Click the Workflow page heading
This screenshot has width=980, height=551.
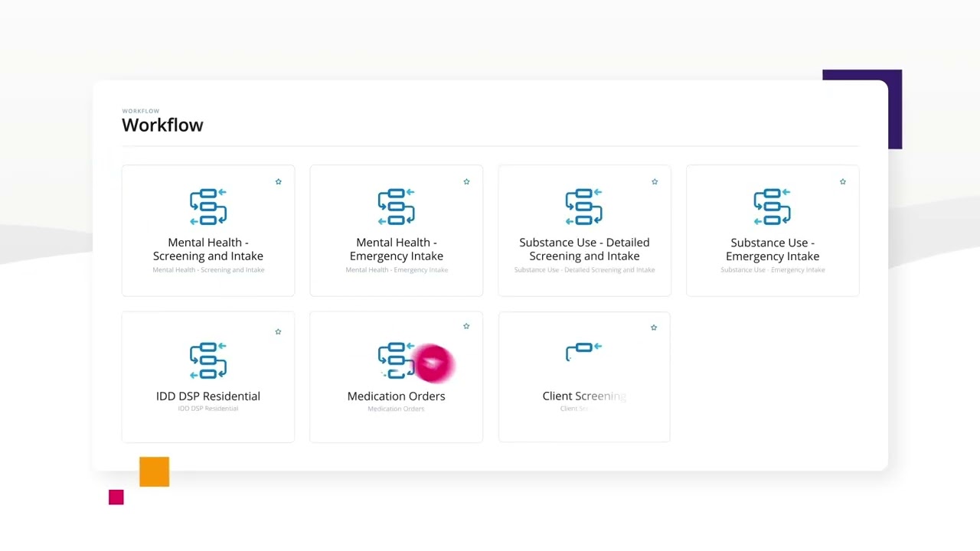click(162, 126)
